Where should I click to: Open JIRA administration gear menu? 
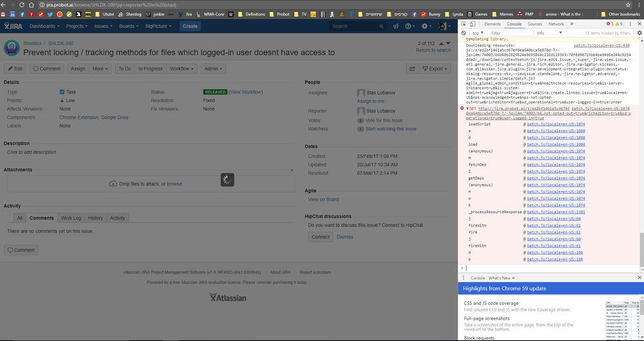(427, 26)
